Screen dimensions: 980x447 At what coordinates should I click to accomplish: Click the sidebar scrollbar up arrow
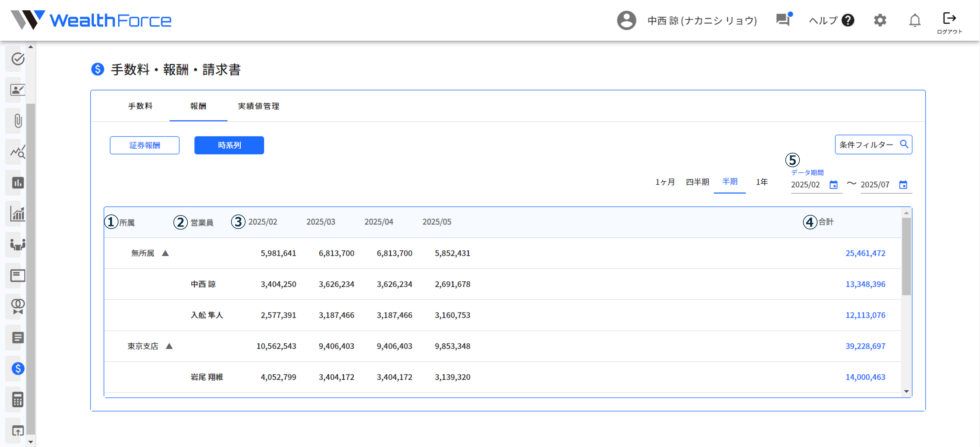31,47
